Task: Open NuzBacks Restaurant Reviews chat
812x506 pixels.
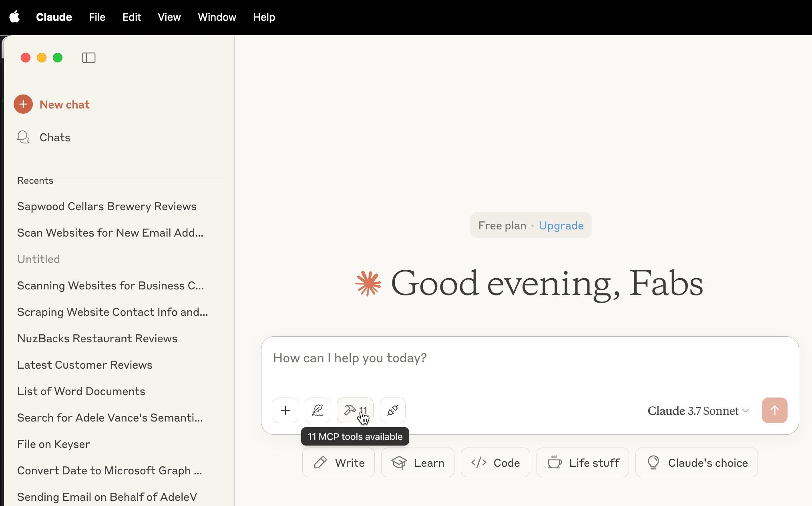Action: (97, 338)
